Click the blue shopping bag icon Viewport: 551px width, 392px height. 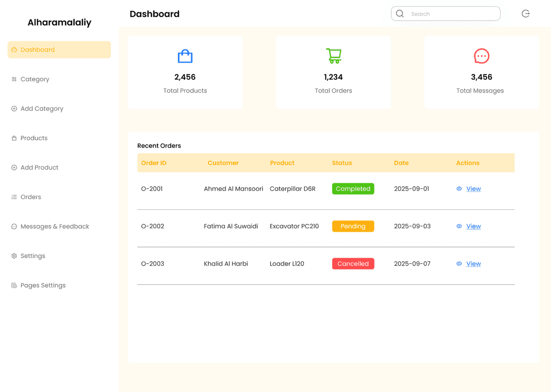(185, 56)
